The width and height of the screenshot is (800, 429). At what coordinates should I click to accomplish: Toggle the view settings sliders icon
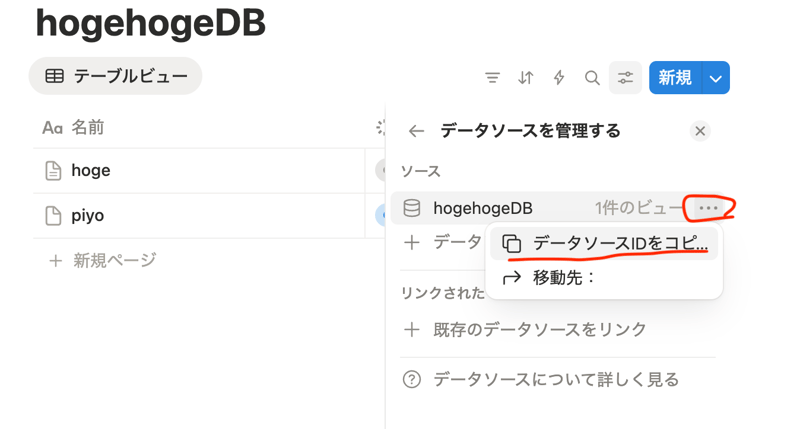click(x=626, y=78)
